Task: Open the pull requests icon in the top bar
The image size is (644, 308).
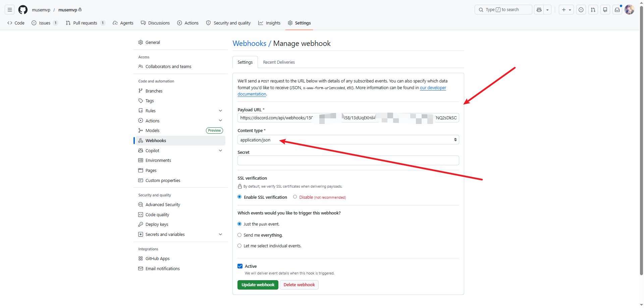Action: 593,10
